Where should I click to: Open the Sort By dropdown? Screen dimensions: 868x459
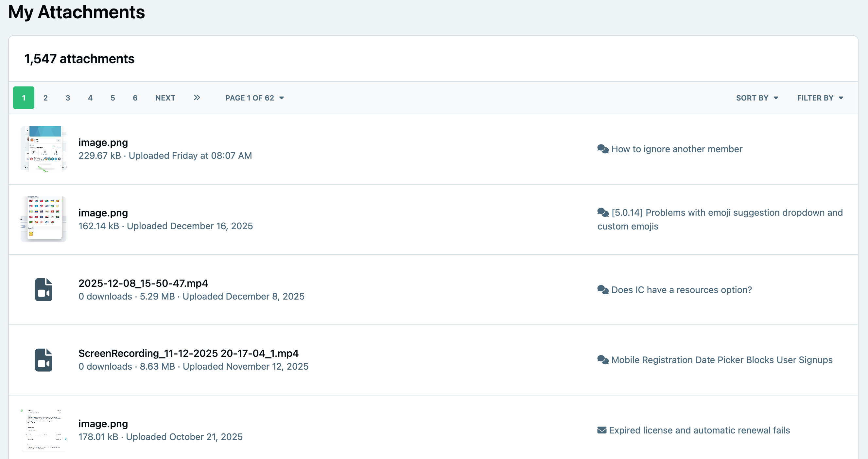[757, 98]
